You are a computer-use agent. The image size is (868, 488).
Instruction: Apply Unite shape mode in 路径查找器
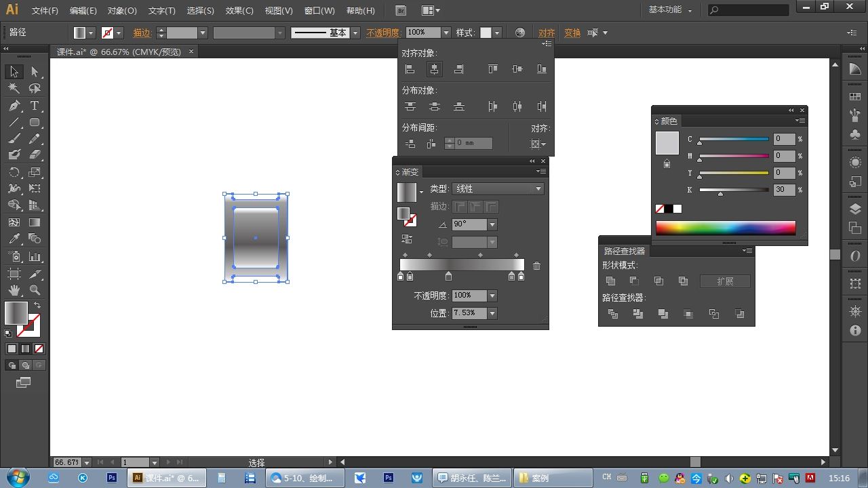[x=611, y=281]
